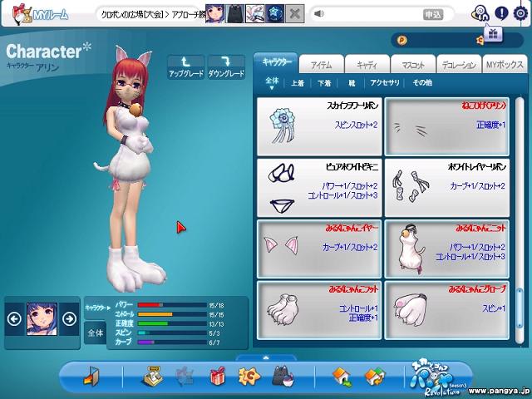Expand the bottom menu up-arrow tab
The height and width of the screenshot is (399, 532).
point(266,357)
